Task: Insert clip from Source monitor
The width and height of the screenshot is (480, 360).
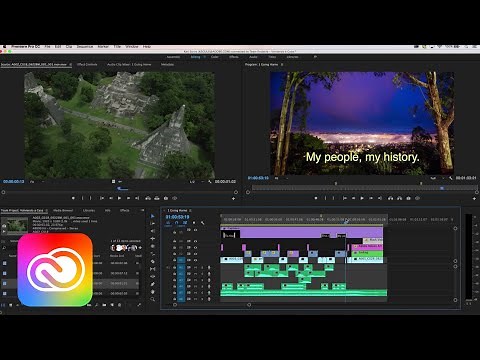Action: 148,198
